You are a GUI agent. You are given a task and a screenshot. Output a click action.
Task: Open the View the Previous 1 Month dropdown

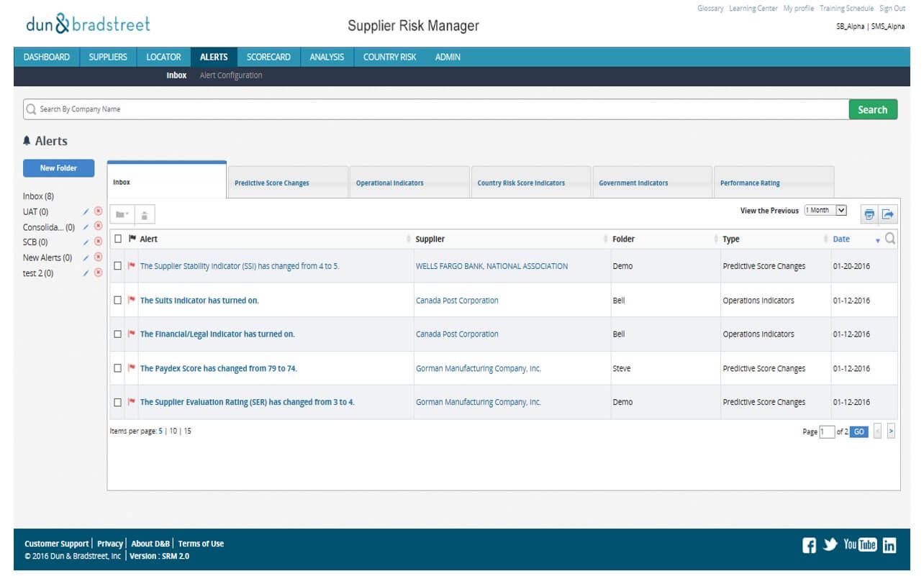pyautogui.click(x=825, y=211)
